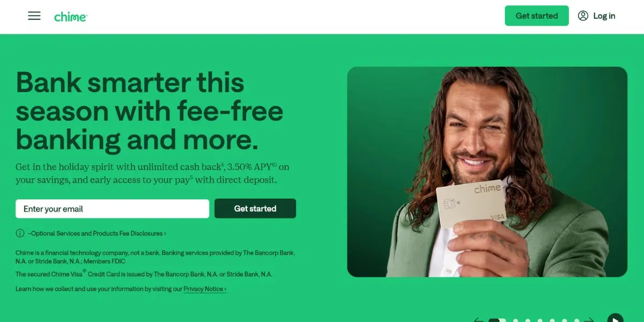The height and width of the screenshot is (322, 644).
Task: Select the last carousel dot
Action: [577, 320]
